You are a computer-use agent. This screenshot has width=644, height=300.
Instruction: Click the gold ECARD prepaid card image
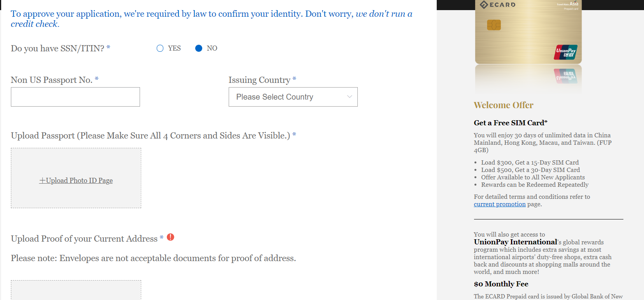click(528, 32)
